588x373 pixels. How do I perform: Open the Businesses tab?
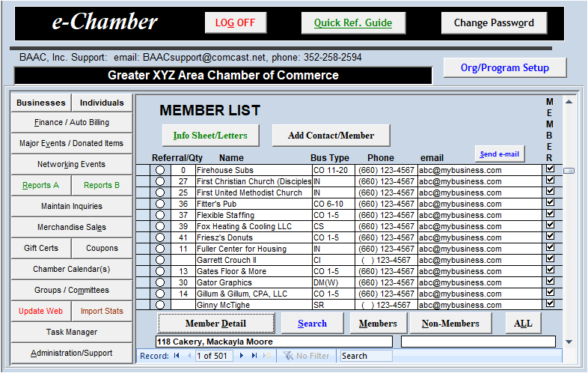pos(41,103)
